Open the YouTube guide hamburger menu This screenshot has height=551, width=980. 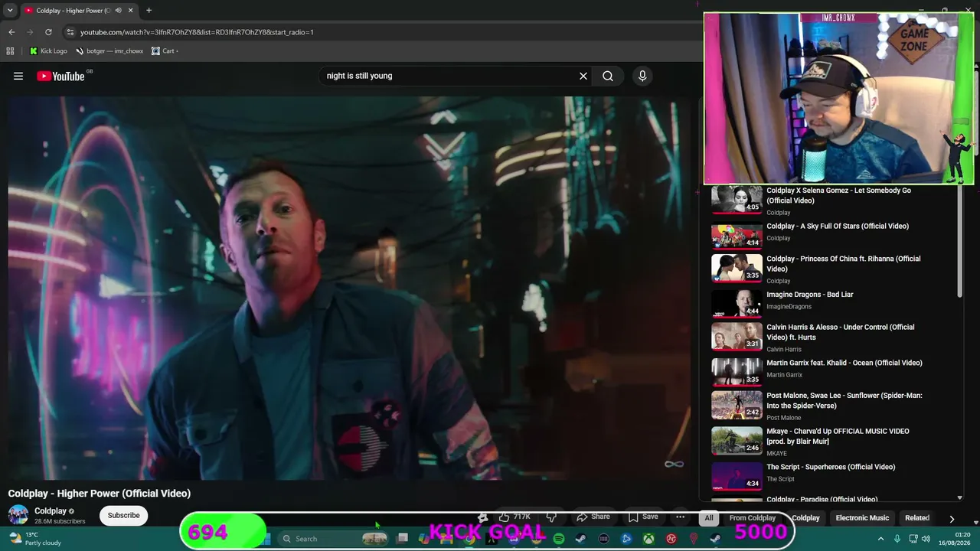coord(18,76)
